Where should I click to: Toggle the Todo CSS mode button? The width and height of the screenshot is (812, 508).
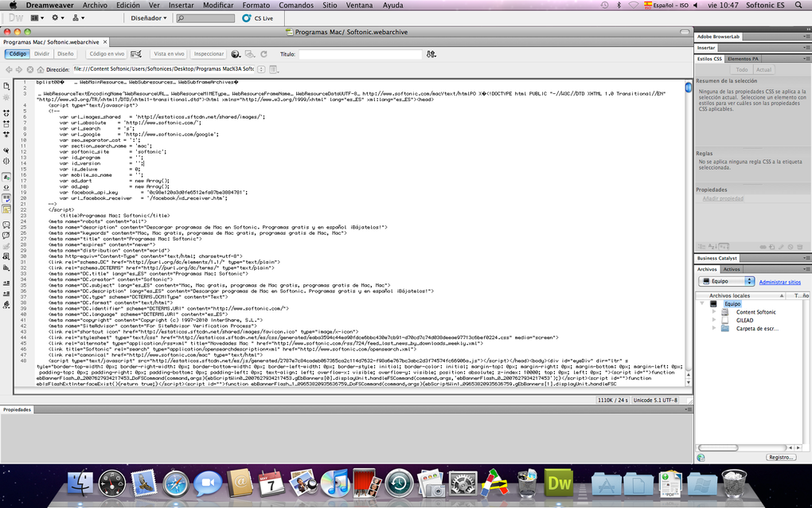[742, 69]
